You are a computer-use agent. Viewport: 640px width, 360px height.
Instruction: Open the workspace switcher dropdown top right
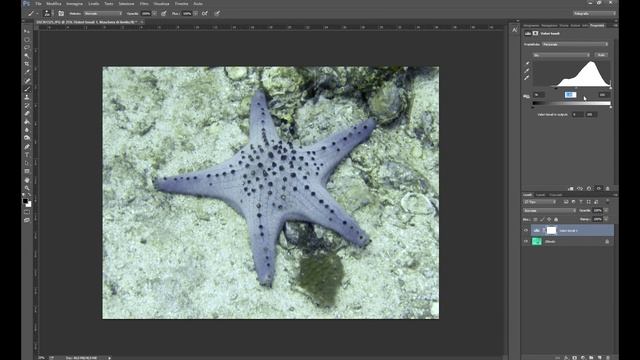click(x=594, y=13)
